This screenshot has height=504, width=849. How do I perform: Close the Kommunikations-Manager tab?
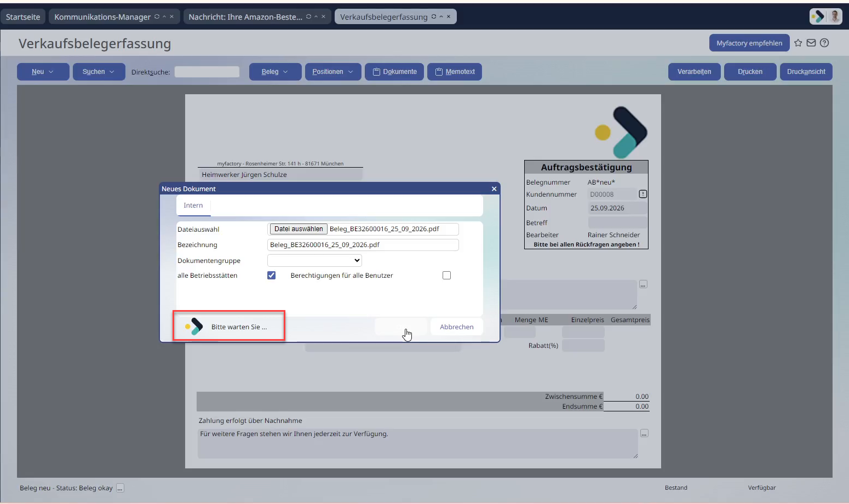click(171, 16)
